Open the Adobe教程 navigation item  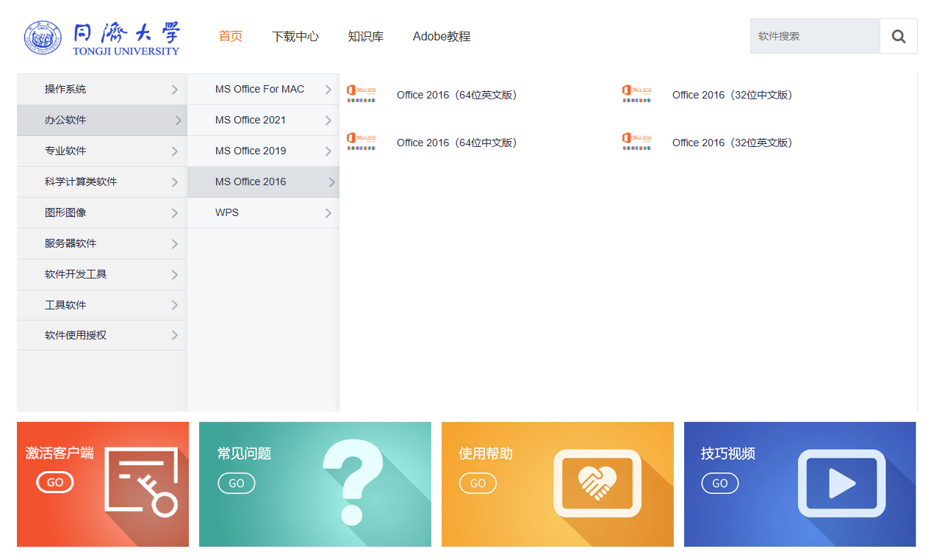(441, 36)
